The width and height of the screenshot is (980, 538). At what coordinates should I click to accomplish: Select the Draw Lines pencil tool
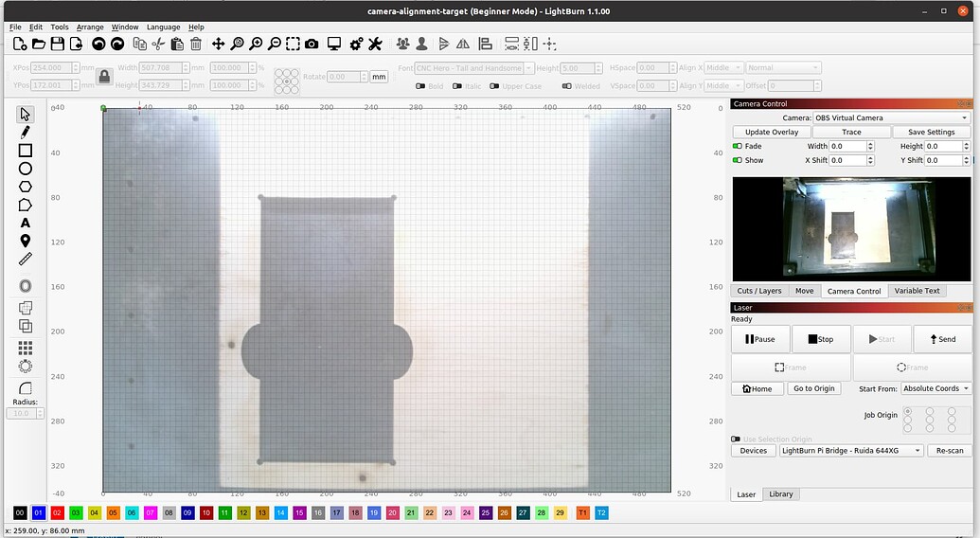[x=25, y=133]
